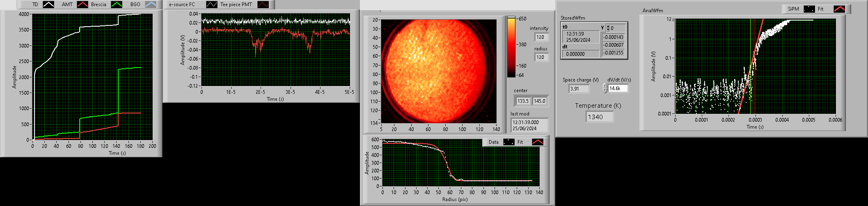Click the Space charge (V) value field
The image size is (868, 206).
579,88
